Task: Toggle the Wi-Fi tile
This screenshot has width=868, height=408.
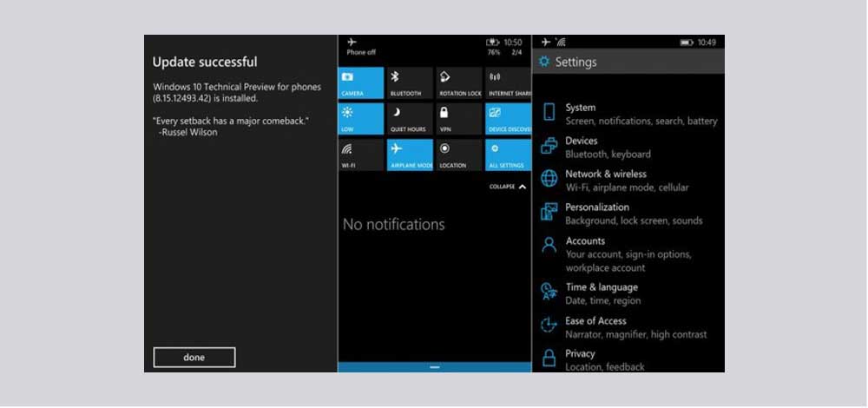Action: (x=361, y=155)
